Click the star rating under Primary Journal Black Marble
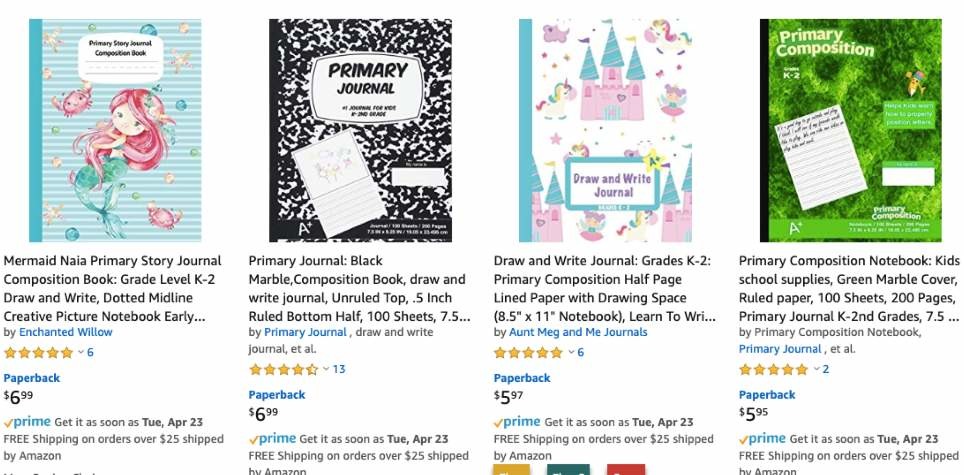The width and height of the screenshot is (964, 475). 283,369
